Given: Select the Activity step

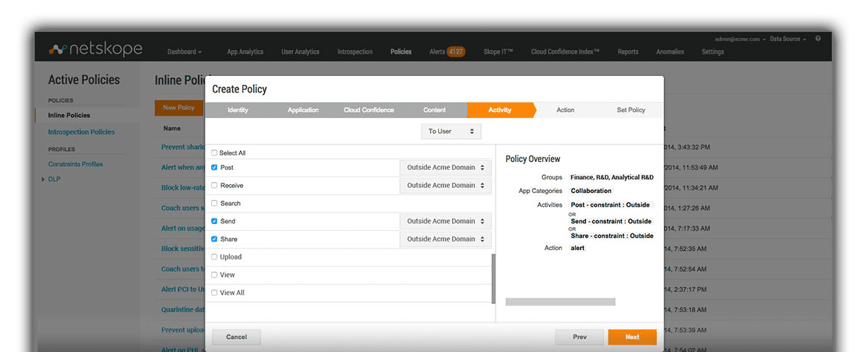Looking at the screenshot, I should click(x=500, y=110).
